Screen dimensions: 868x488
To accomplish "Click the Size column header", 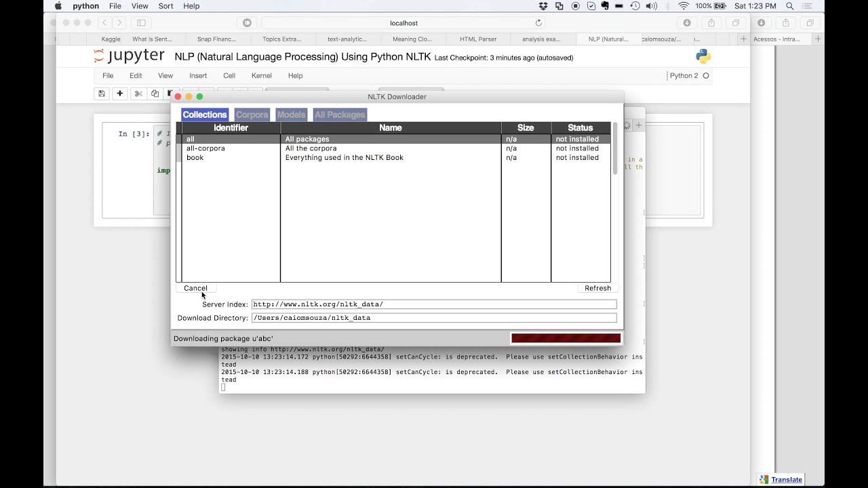I will tap(526, 128).
